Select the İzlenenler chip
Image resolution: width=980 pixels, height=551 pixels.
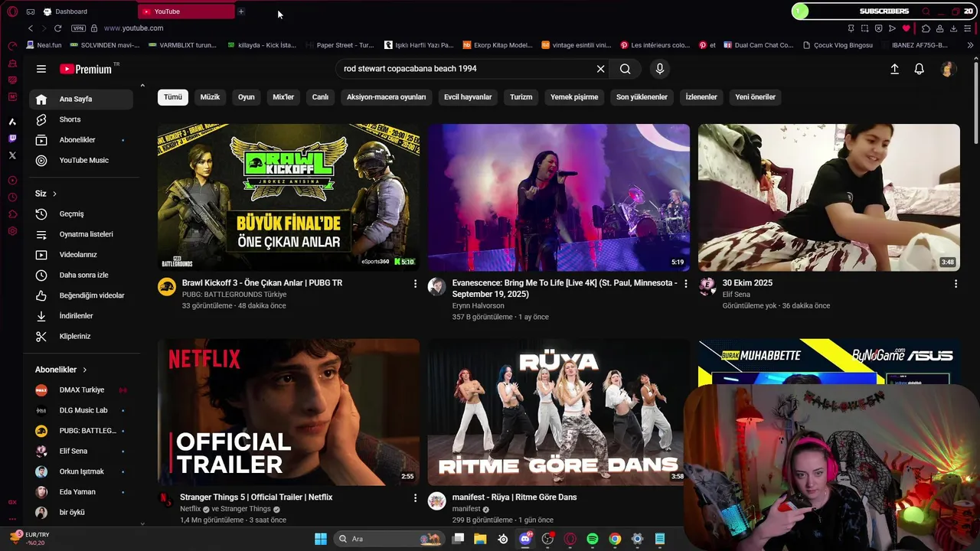click(x=701, y=97)
